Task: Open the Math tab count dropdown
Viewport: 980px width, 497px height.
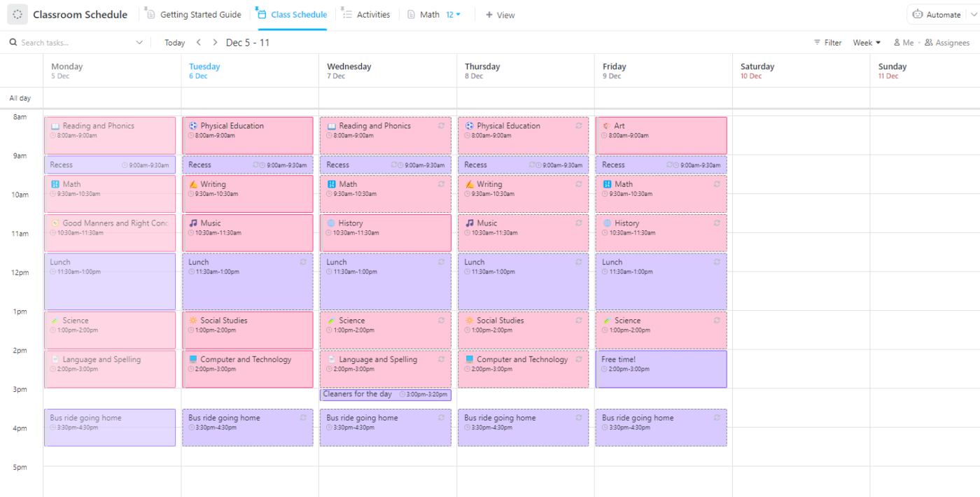Action: click(x=454, y=15)
